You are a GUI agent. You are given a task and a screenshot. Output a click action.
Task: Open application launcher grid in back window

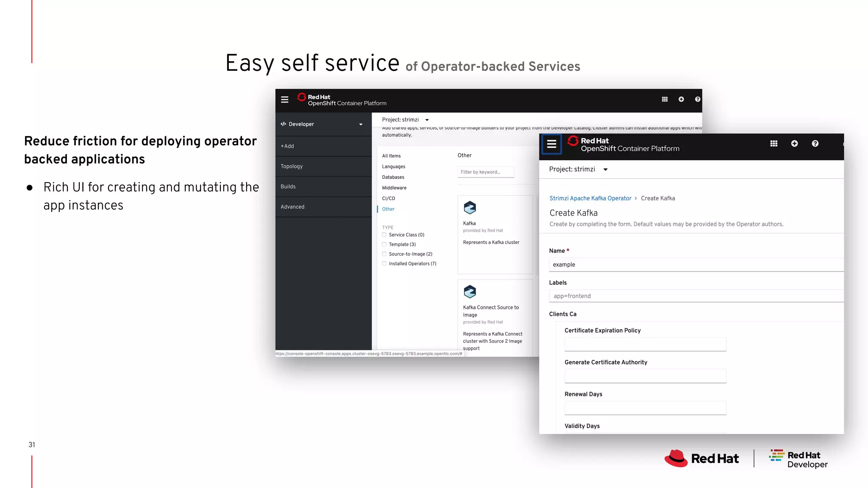click(x=665, y=99)
